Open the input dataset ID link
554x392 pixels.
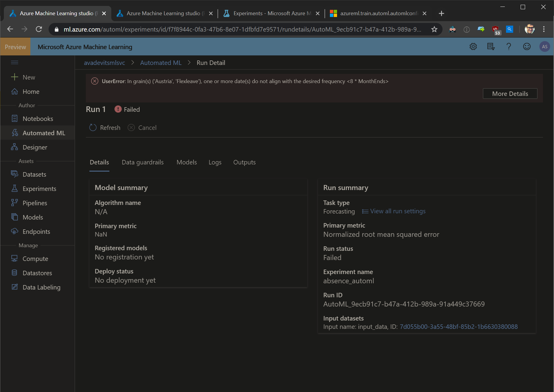[x=459, y=327]
